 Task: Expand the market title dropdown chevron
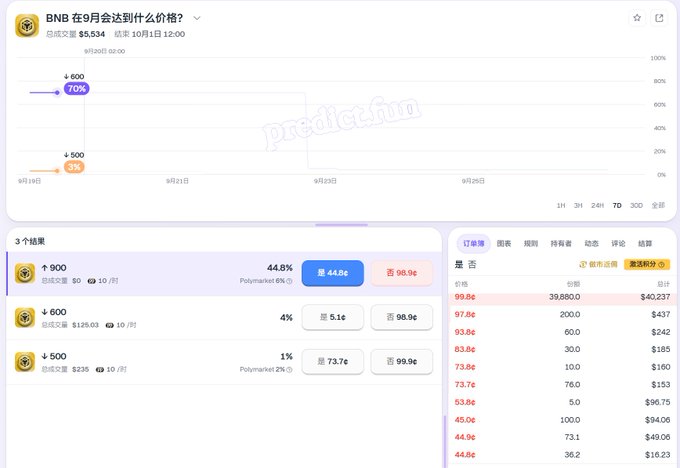pos(197,18)
